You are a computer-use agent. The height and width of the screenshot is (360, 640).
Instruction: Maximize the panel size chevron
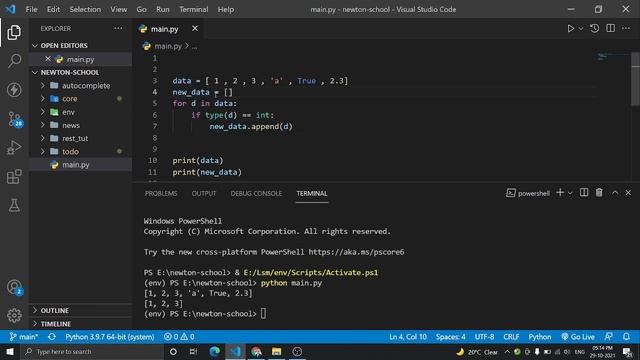pyautogui.click(x=615, y=193)
